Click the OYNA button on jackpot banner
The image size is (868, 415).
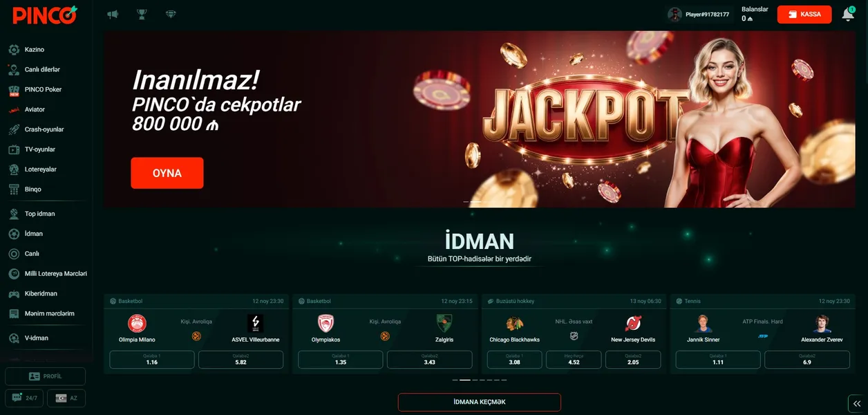pyautogui.click(x=167, y=173)
